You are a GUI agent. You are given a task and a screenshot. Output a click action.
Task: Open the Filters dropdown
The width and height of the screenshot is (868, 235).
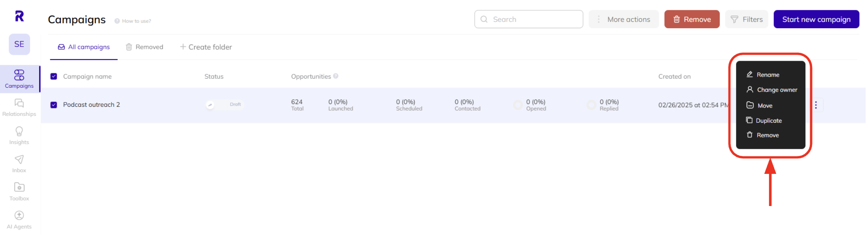[747, 19]
